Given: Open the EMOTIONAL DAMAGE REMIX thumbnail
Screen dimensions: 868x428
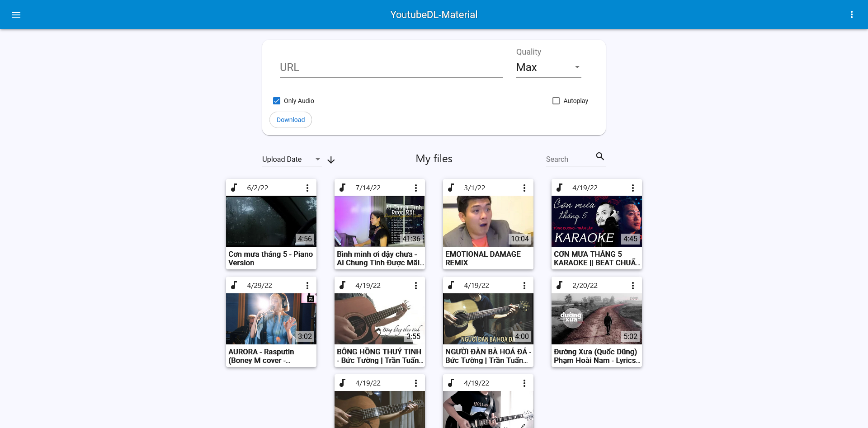Looking at the screenshot, I should [488, 221].
